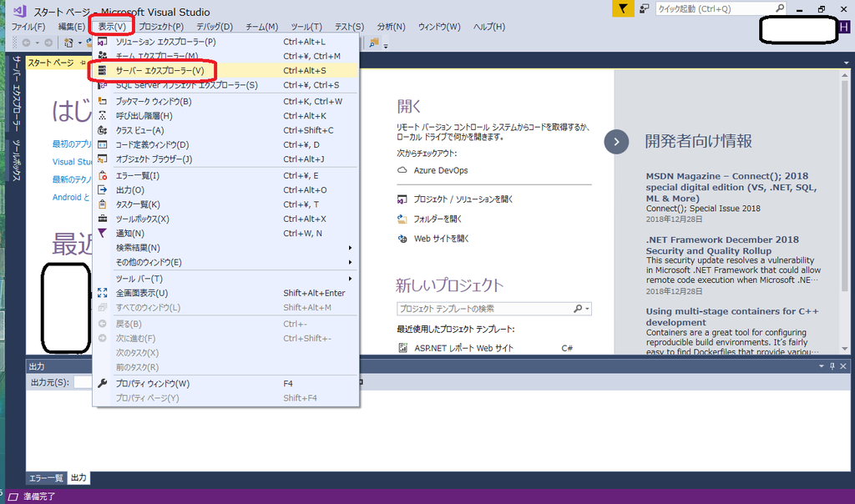855x504 pixels.
Task: Open the 出力元(S) source combo box
Action: coord(83,382)
